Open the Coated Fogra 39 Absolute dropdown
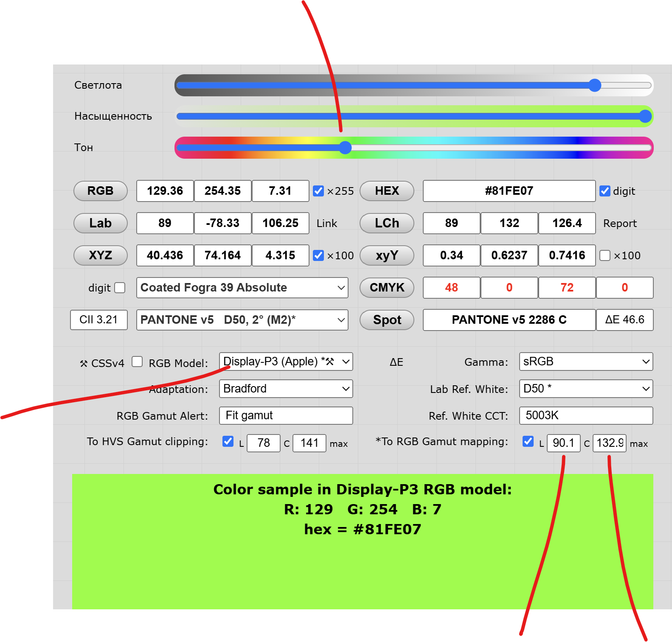 (242, 288)
